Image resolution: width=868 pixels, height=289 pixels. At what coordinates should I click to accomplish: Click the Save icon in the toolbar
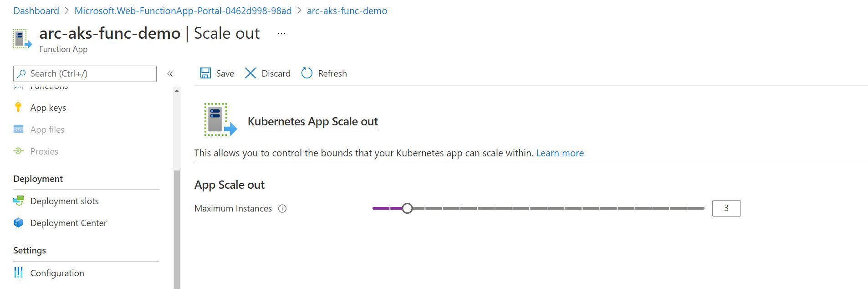point(205,73)
